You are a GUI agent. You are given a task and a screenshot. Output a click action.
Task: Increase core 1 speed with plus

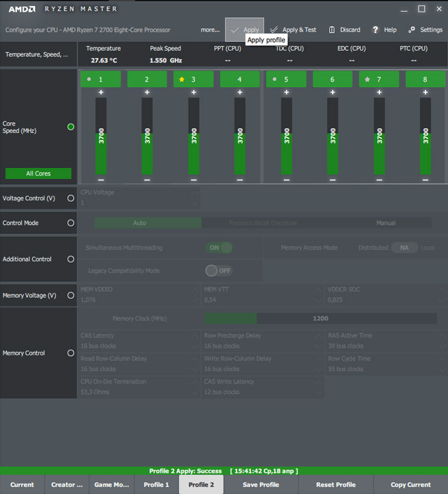click(101, 93)
